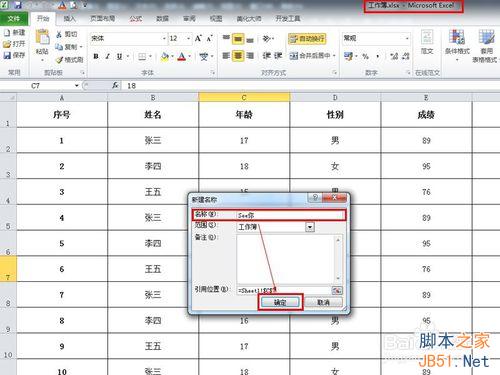Toggle 自动换行 wrap text
500x375 pixels.
pos(307,39)
